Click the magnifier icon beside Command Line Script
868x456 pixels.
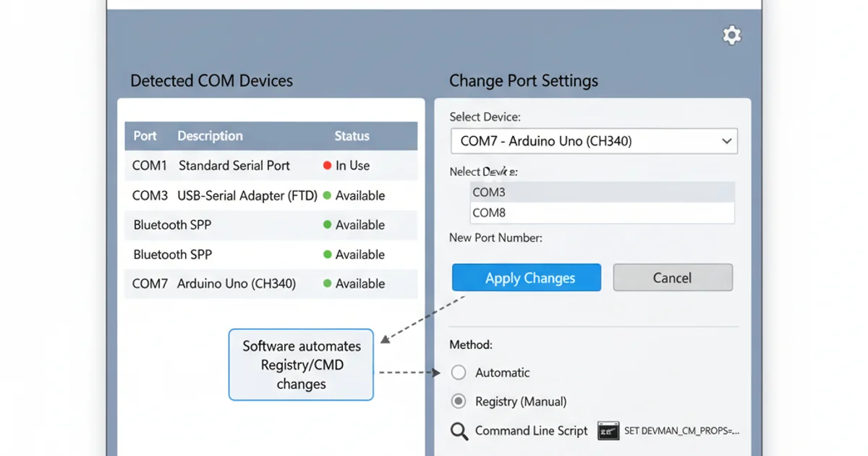[x=459, y=431]
